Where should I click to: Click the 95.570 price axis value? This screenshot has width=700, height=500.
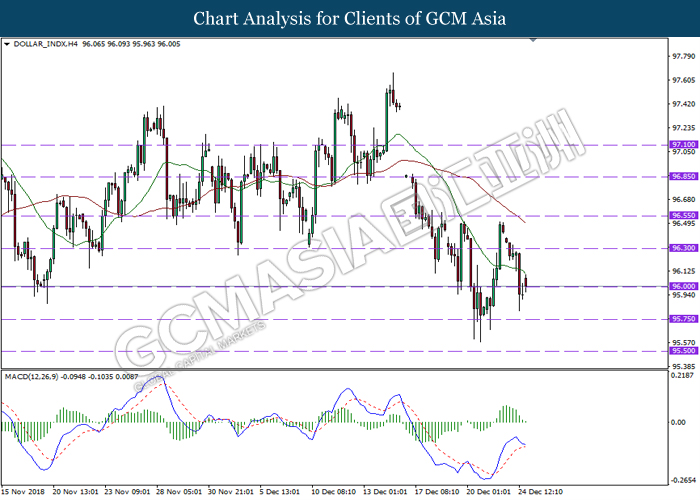point(684,343)
